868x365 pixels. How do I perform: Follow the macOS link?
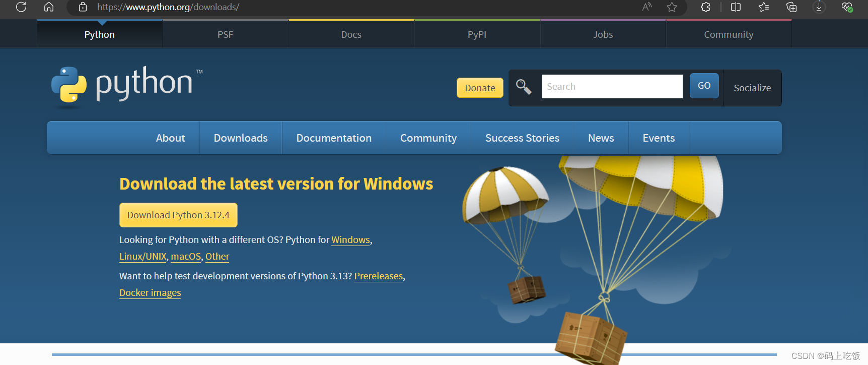pos(186,257)
